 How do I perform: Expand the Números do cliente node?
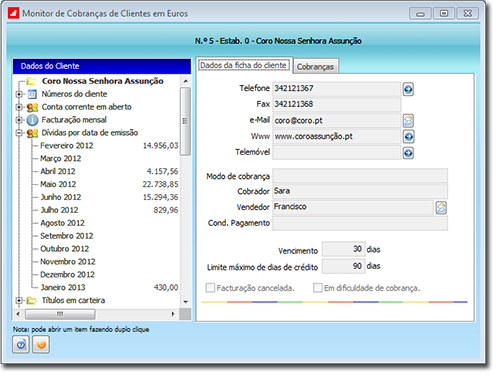pos(19,94)
